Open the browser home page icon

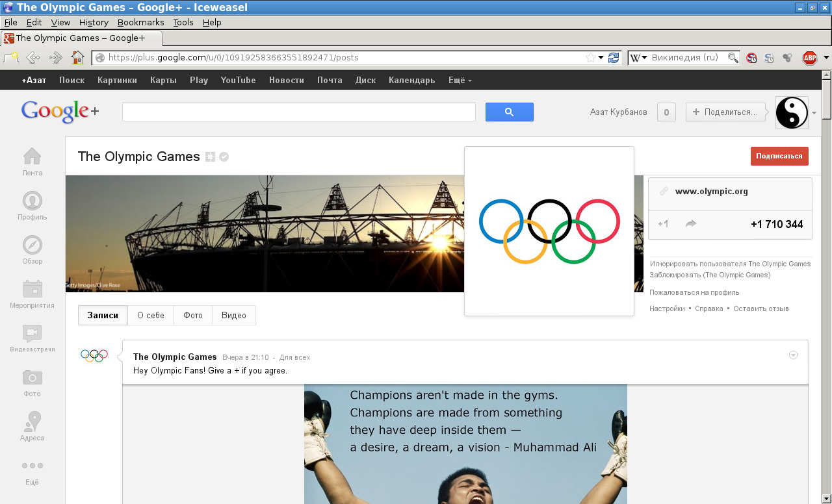[x=78, y=58]
